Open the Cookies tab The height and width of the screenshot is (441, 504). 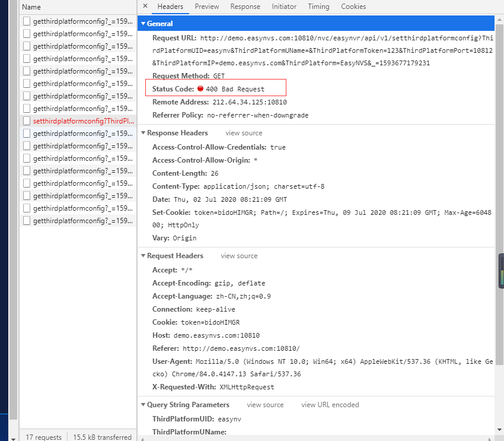353,7
